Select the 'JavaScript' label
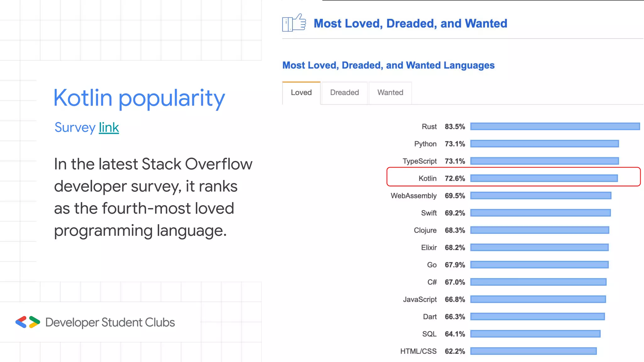This screenshot has height=362, width=644. [x=420, y=299]
